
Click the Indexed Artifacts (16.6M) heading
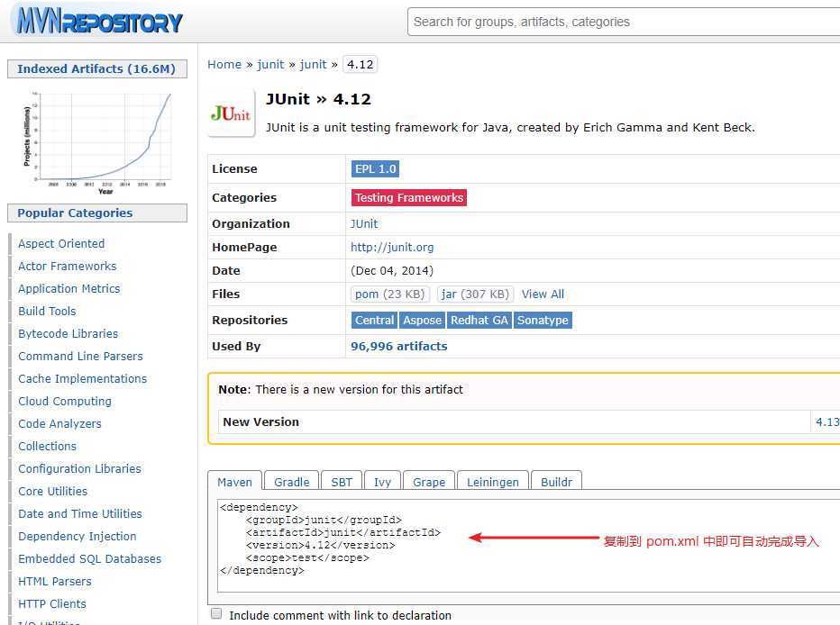click(x=97, y=69)
